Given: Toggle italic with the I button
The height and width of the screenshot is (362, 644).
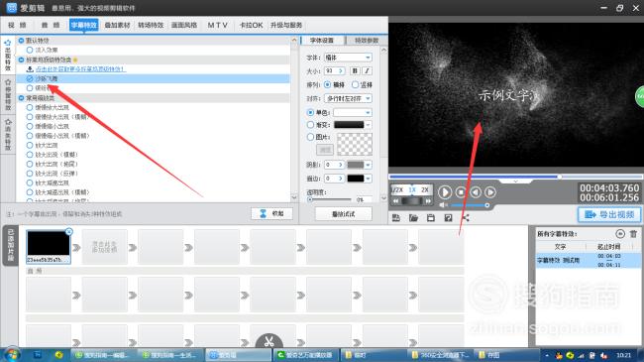Looking at the screenshot, I should click(x=367, y=70).
